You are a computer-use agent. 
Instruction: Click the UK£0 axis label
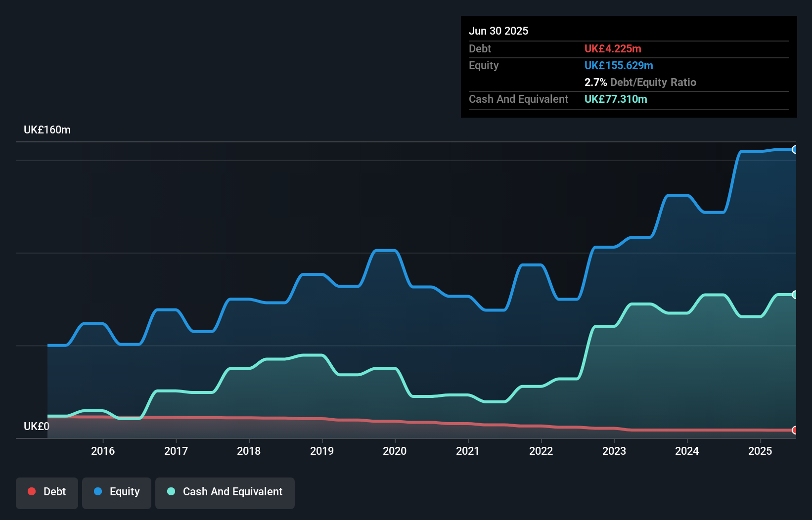(x=37, y=426)
